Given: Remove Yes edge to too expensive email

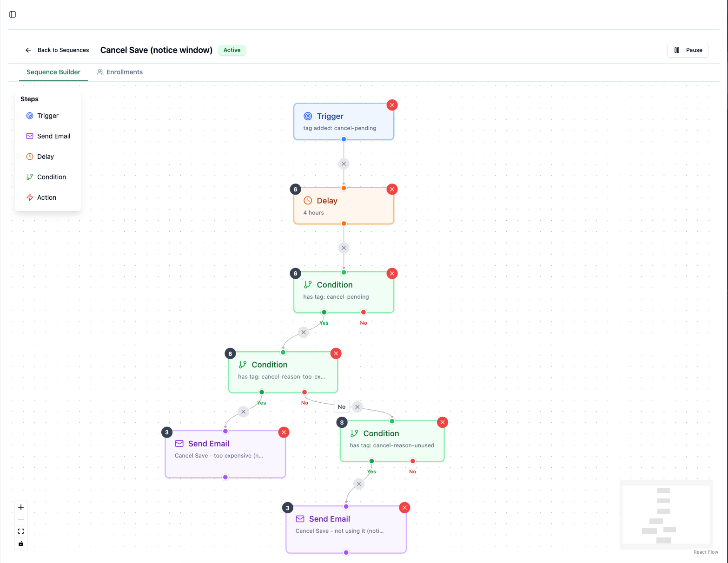Looking at the screenshot, I should point(243,412).
